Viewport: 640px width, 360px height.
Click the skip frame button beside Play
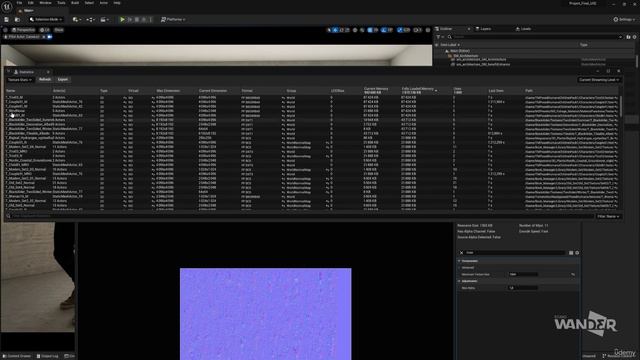point(130,20)
